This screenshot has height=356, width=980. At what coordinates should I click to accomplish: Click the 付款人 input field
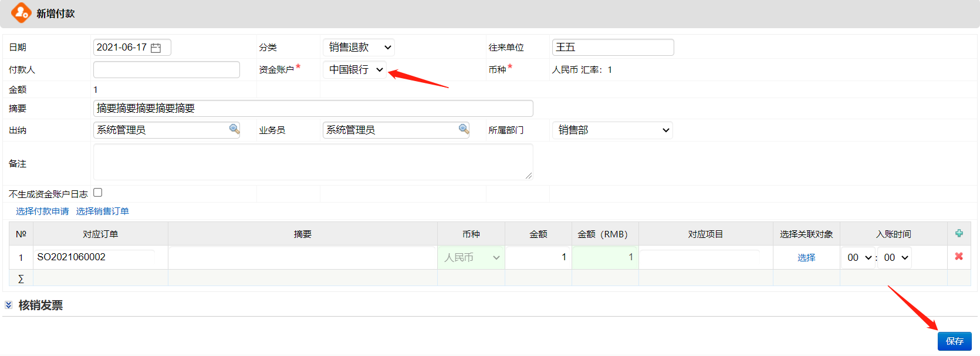[167, 69]
